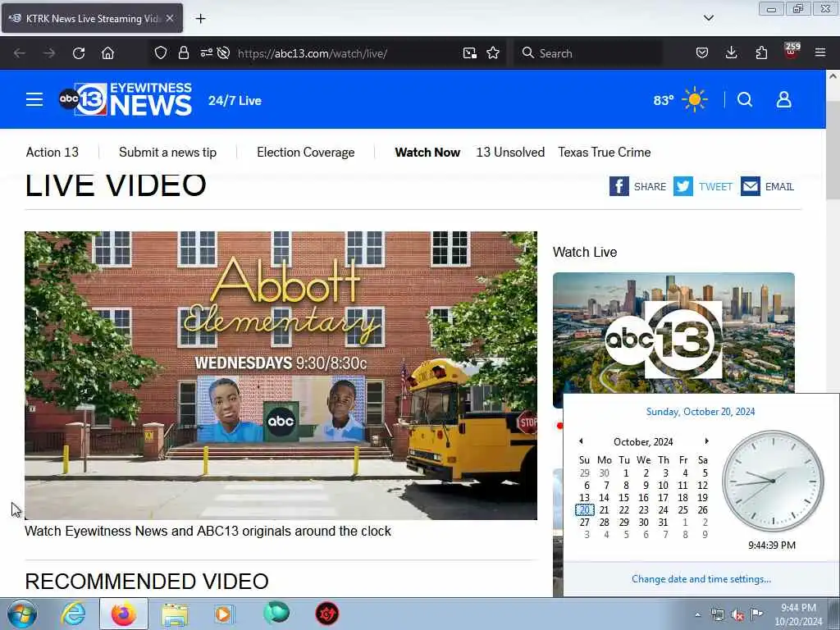Screen dimensions: 840x630
Task: Open a new browser tab
Action: [200, 19]
